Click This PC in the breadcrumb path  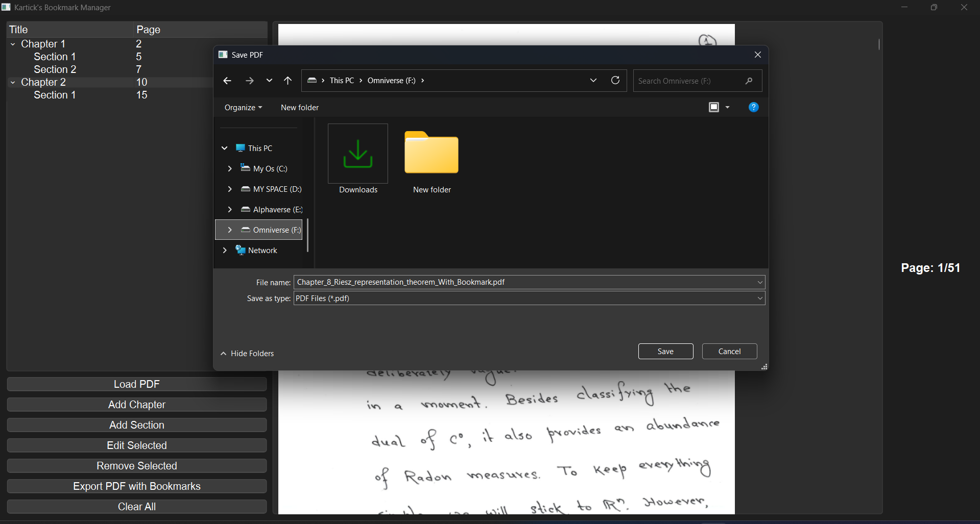coord(343,80)
